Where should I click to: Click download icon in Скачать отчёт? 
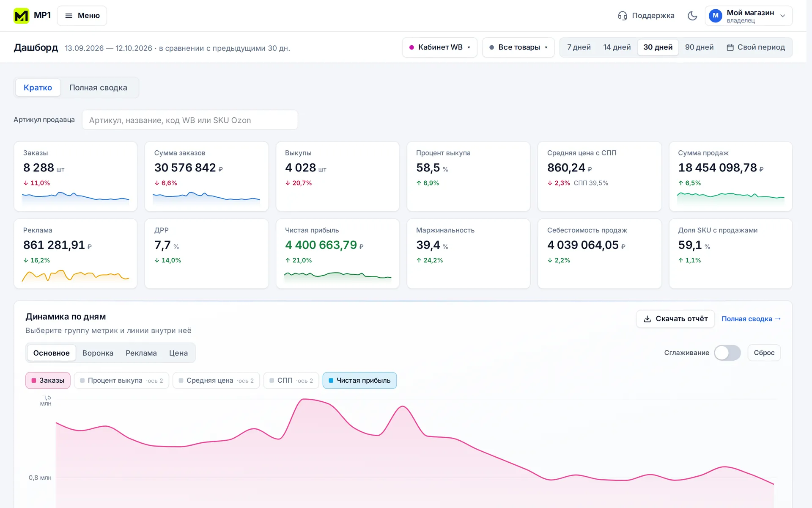(x=647, y=319)
